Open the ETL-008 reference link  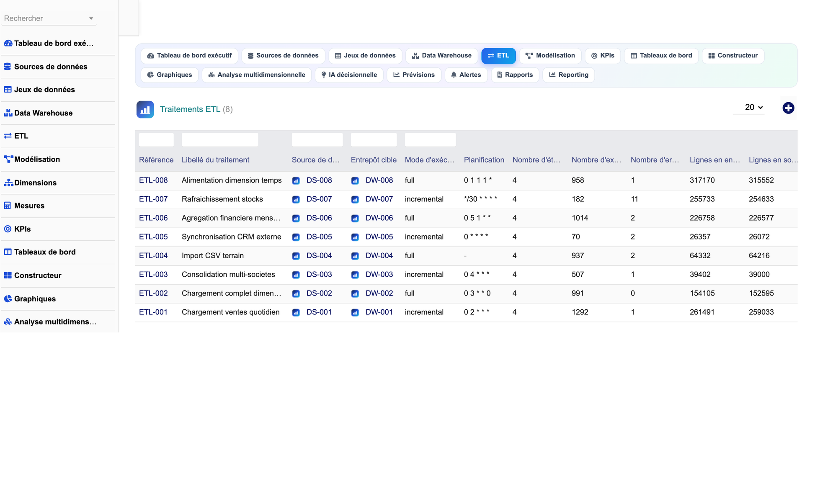click(x=153, y=180)
